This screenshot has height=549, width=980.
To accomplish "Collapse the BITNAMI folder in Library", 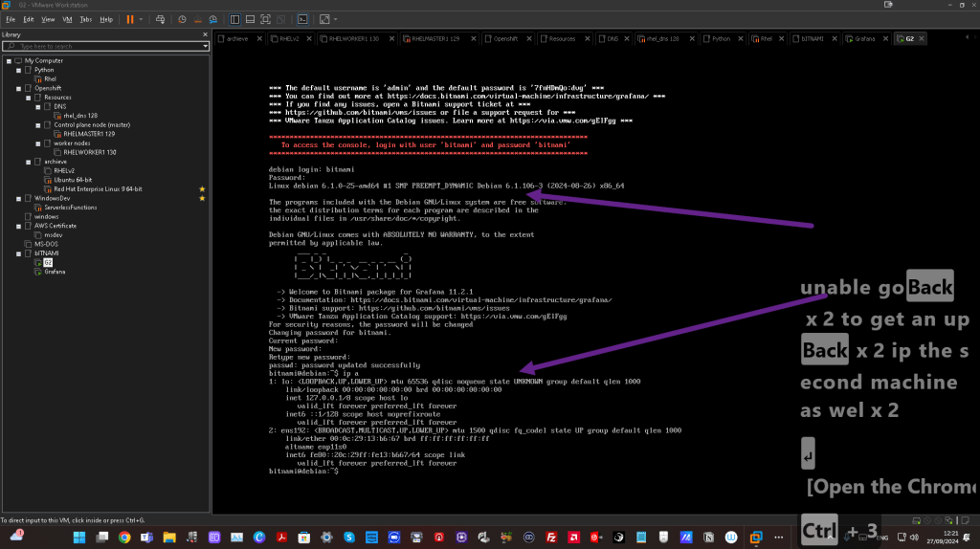I will [x=19, y=253].
